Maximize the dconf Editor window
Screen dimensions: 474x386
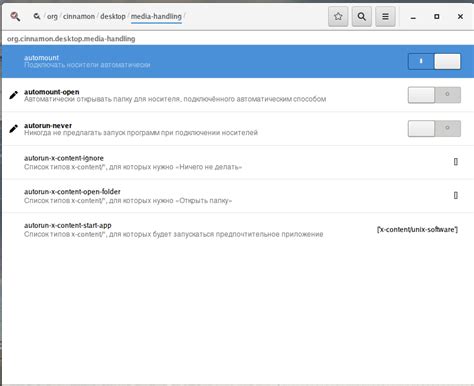tap(437, 16)
